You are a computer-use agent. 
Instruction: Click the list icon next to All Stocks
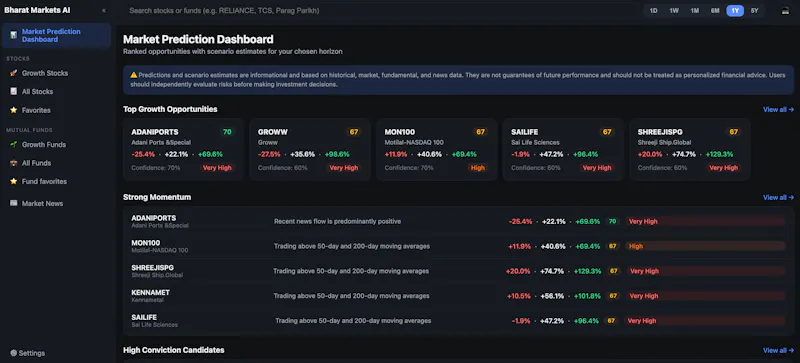pos(13,91)
